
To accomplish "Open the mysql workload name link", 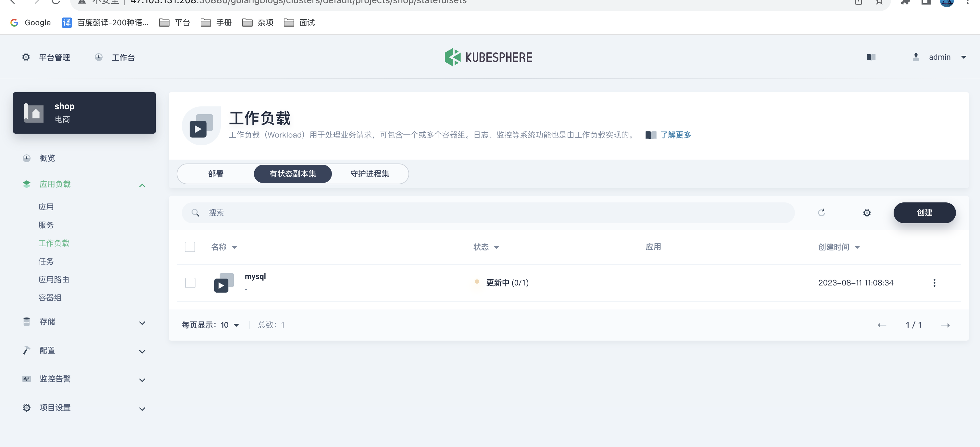I will coord(255,276).
